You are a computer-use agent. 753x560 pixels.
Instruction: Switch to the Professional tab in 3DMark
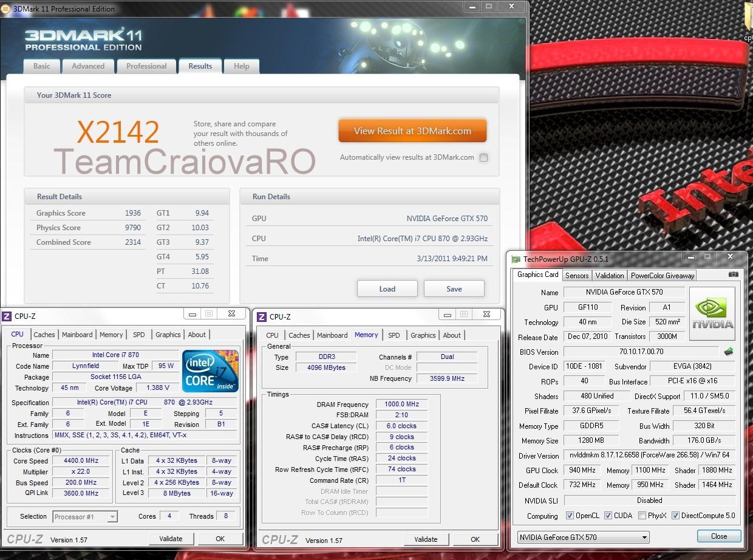click(x=146, y=66)
